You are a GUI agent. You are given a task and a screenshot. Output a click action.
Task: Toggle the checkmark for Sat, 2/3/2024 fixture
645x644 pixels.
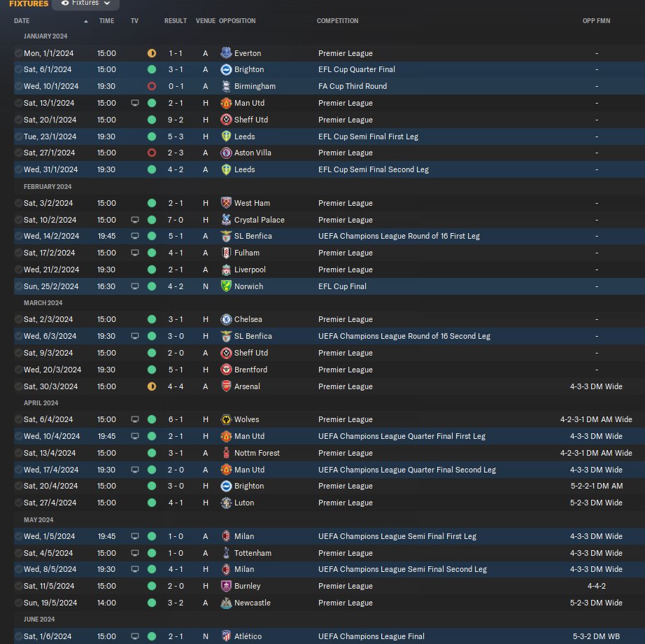[18, 319]
